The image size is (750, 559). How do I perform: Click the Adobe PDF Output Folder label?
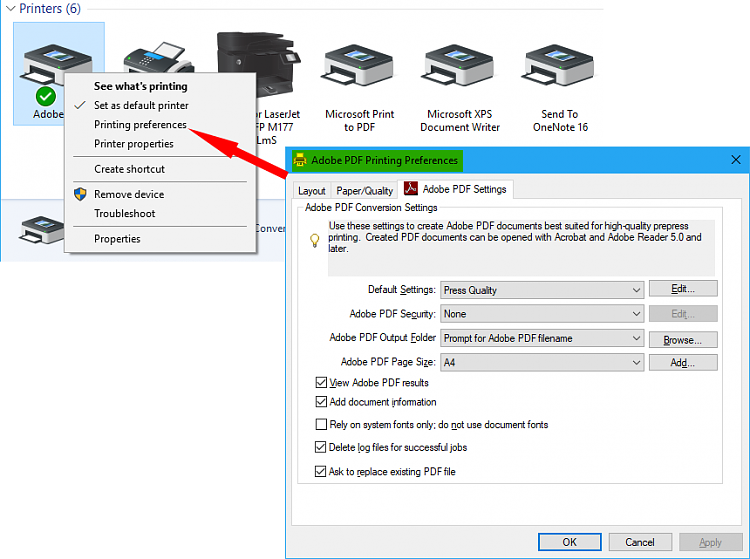(x=383, y=338)
